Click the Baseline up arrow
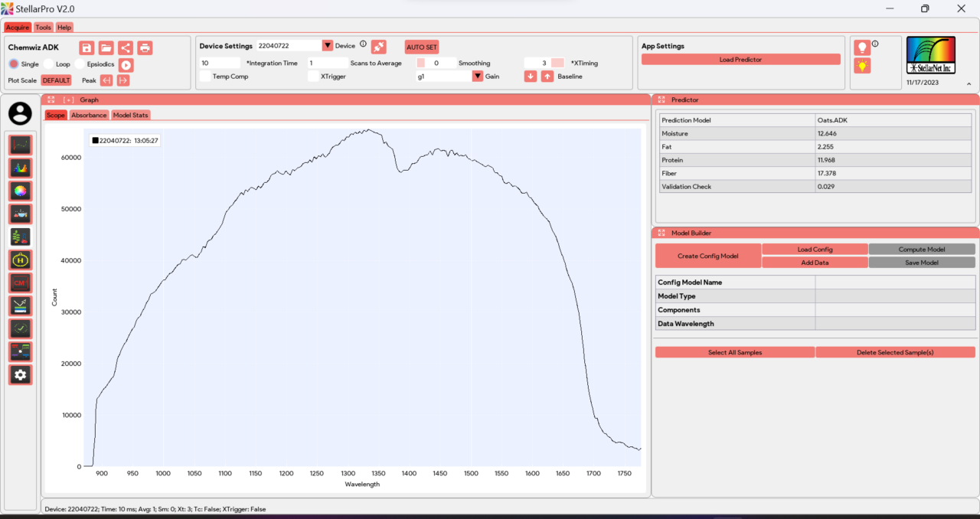 pyautogui.click(x=547, y=77)
